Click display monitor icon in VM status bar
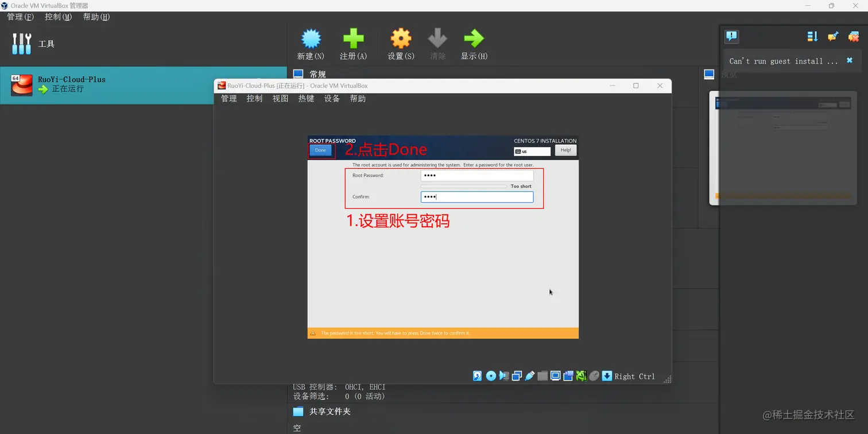868x434 pixels. tap(556, 376)
